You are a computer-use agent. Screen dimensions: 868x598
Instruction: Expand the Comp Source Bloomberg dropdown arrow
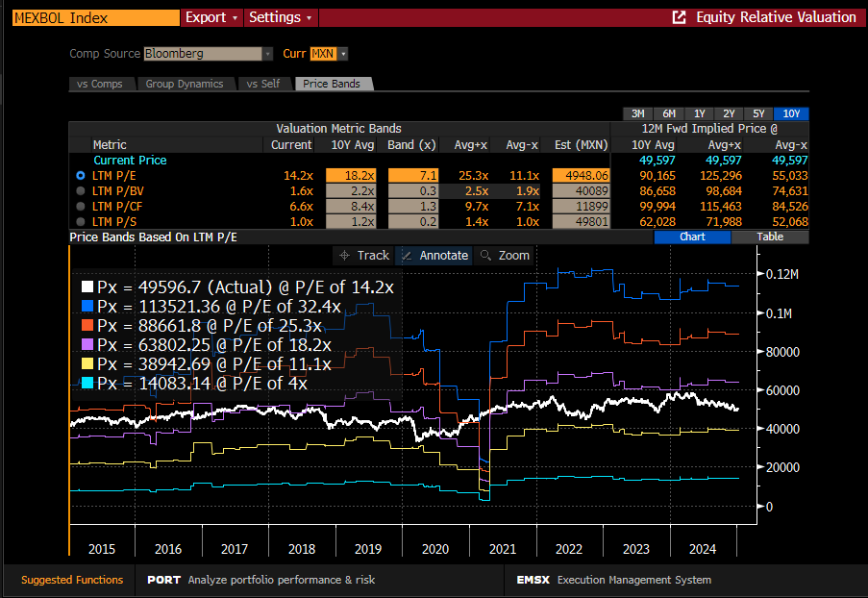[268, 54]
